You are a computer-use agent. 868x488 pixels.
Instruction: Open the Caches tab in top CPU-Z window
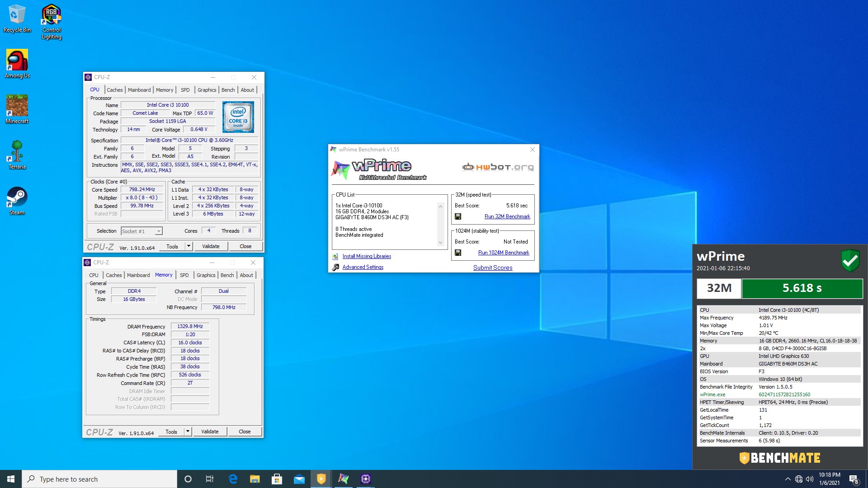click(x=115, y=90)
